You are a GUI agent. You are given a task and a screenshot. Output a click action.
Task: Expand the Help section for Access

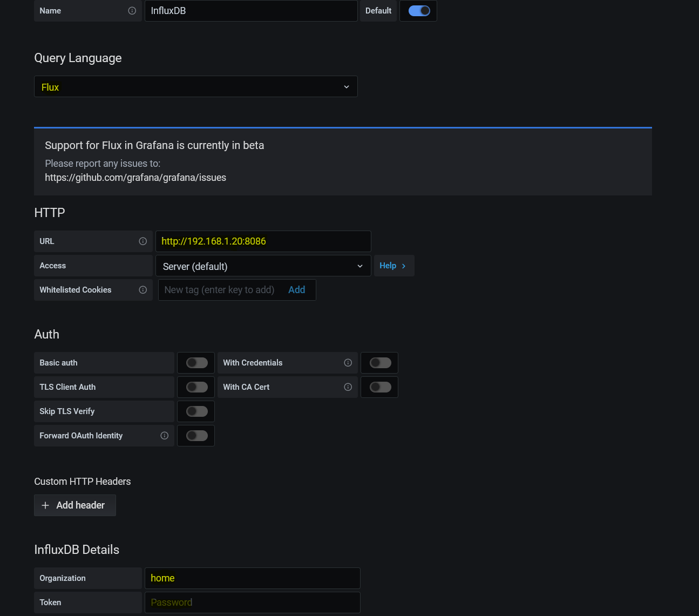point(394,266)
